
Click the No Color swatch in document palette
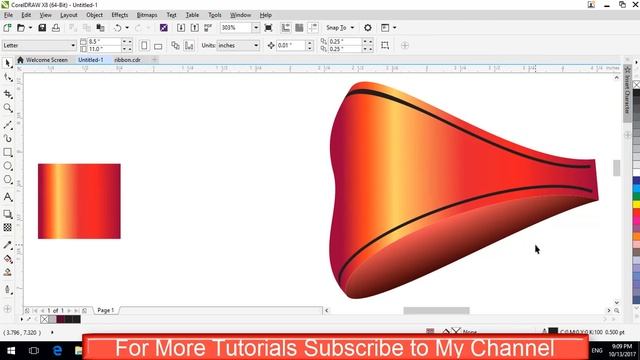pyautogui.click(x=44, y=319)
